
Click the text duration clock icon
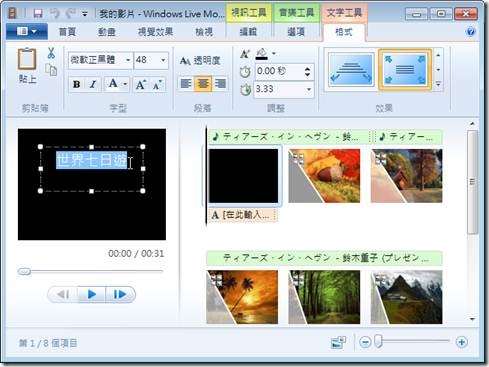pos(246,90)
